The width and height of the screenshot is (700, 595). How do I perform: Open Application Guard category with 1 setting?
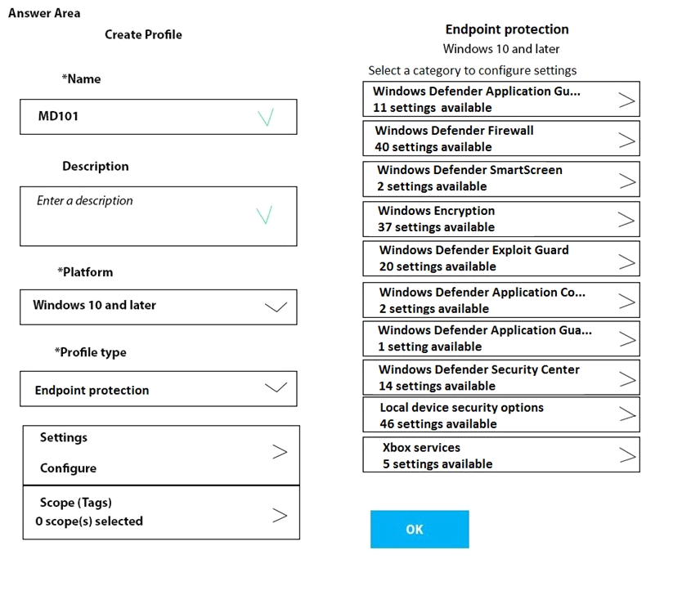point(501,338)
